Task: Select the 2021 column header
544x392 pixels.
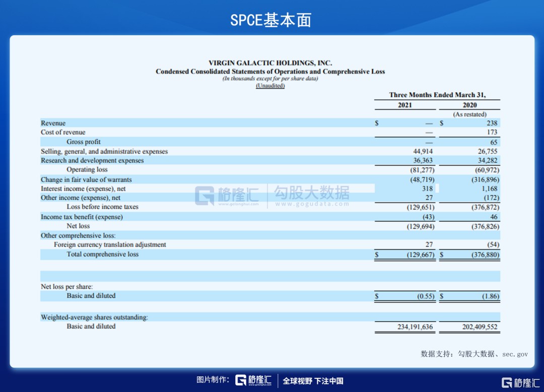Action: click(x=404, y=105)
